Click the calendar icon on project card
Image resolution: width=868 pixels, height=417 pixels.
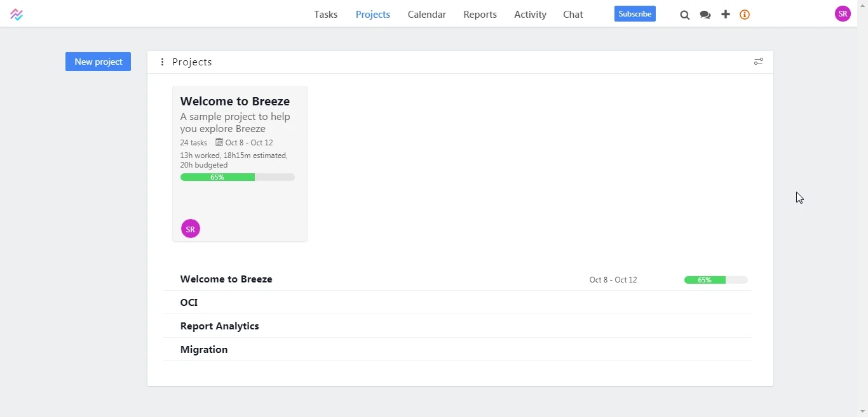(219, 143)
